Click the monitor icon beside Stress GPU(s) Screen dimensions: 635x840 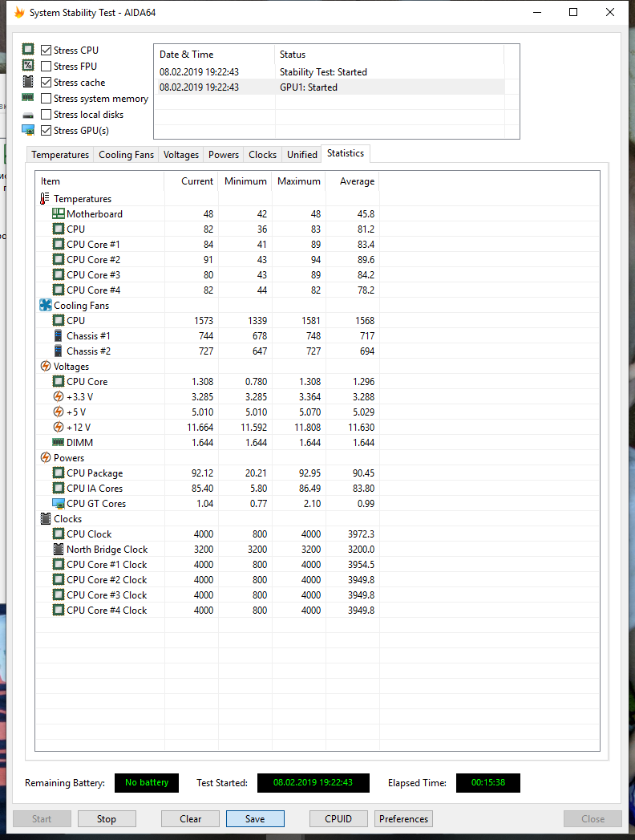28,130
